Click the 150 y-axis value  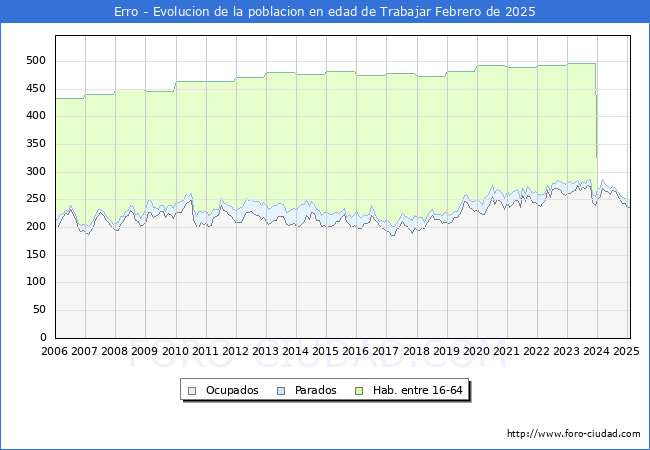click(36, 254)
